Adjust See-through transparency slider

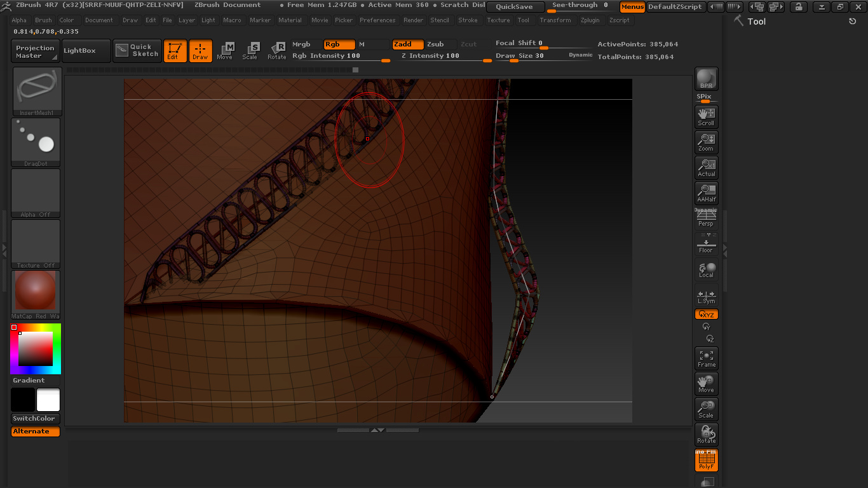pyautogui.click(x=581, y=7)
